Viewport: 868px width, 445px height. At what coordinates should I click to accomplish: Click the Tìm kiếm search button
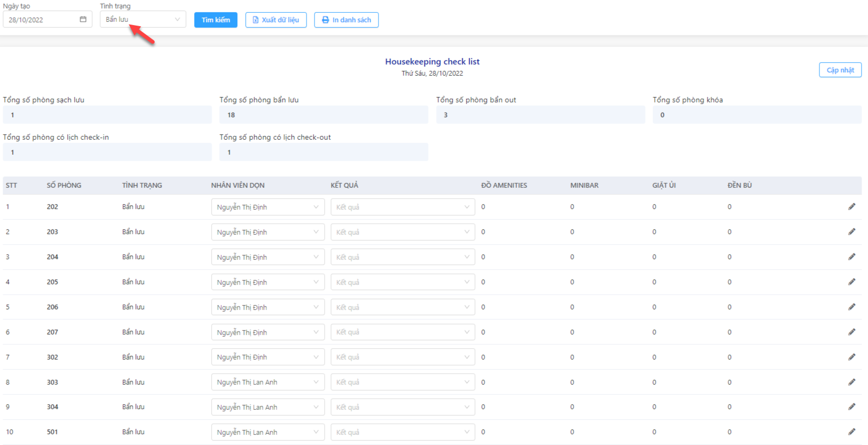[x=215, y=20]
